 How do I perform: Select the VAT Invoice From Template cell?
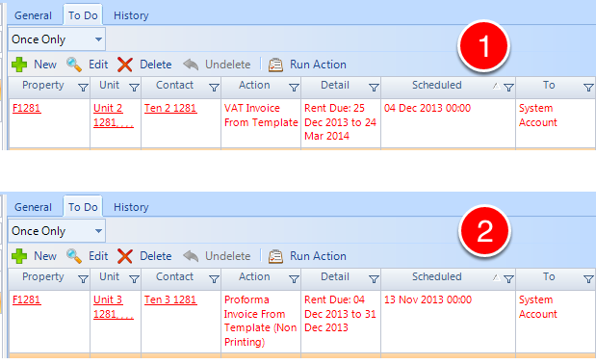tap(261, 123)
